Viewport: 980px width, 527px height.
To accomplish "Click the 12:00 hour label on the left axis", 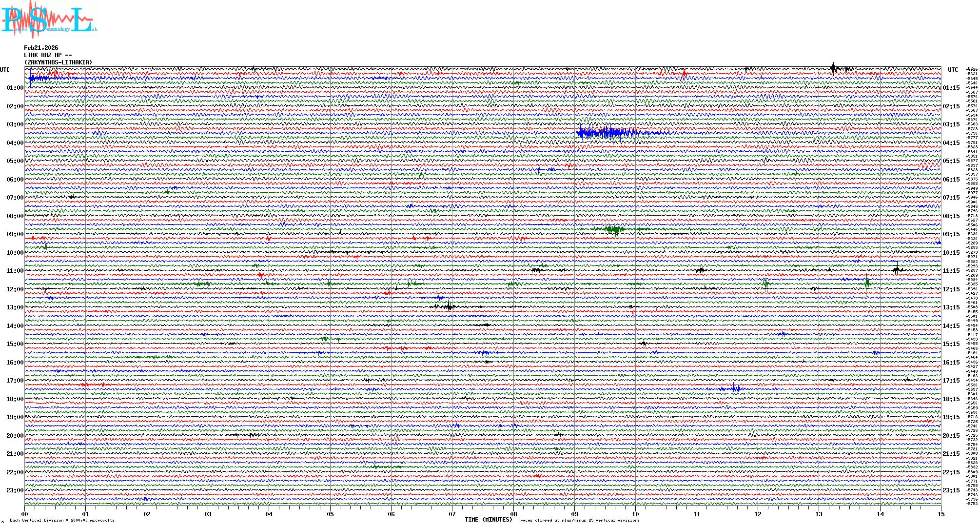I will 15,289.
